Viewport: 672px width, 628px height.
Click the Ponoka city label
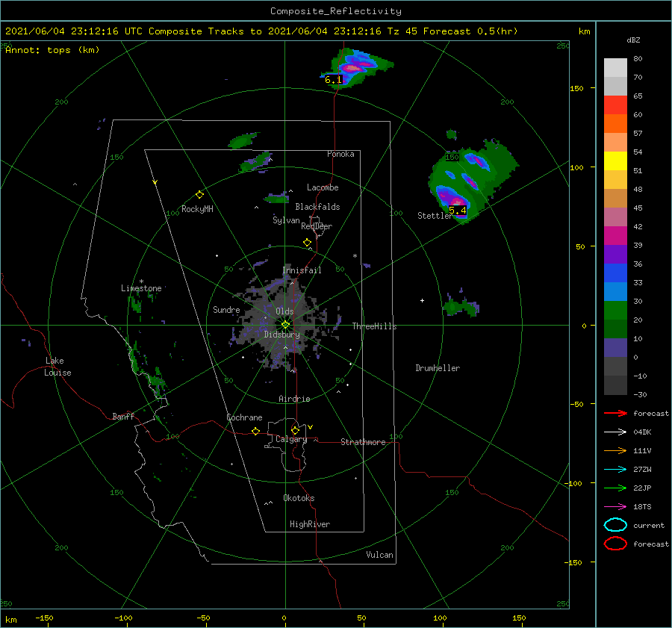pos(340,154)
